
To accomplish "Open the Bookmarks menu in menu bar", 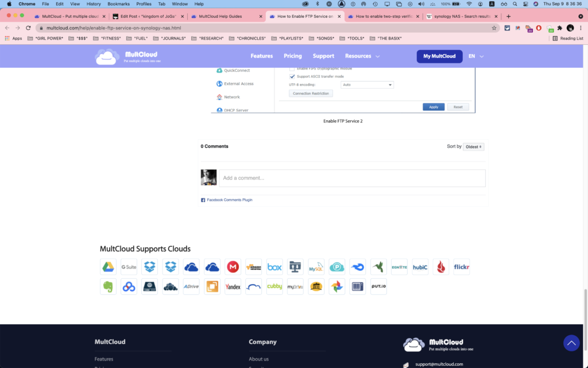I will (118, 4).
